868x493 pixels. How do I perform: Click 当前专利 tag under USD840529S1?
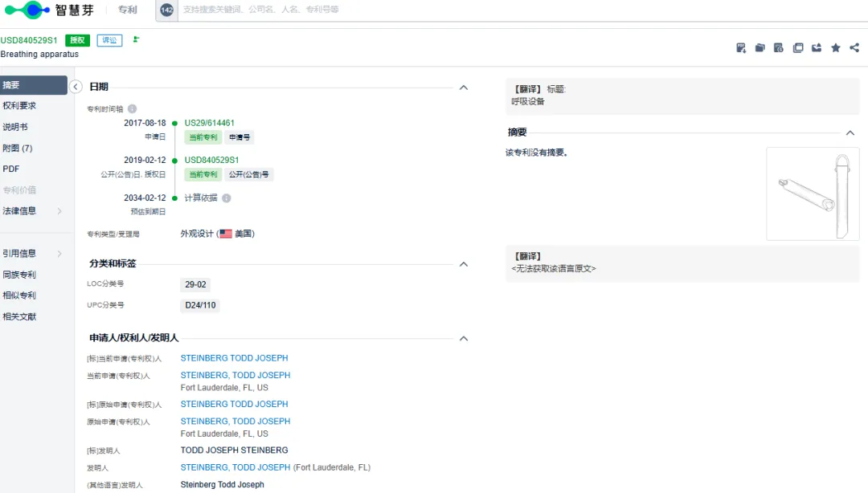coord(203,174)
